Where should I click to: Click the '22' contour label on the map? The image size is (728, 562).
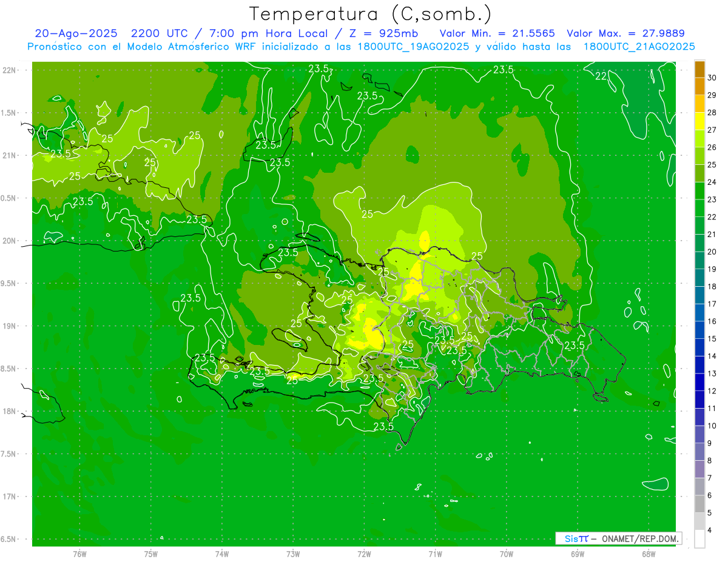click(x=601, y=76)
